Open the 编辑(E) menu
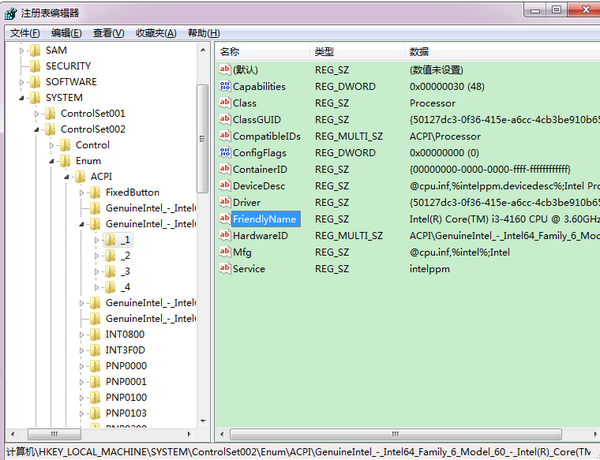 [66, 33]
